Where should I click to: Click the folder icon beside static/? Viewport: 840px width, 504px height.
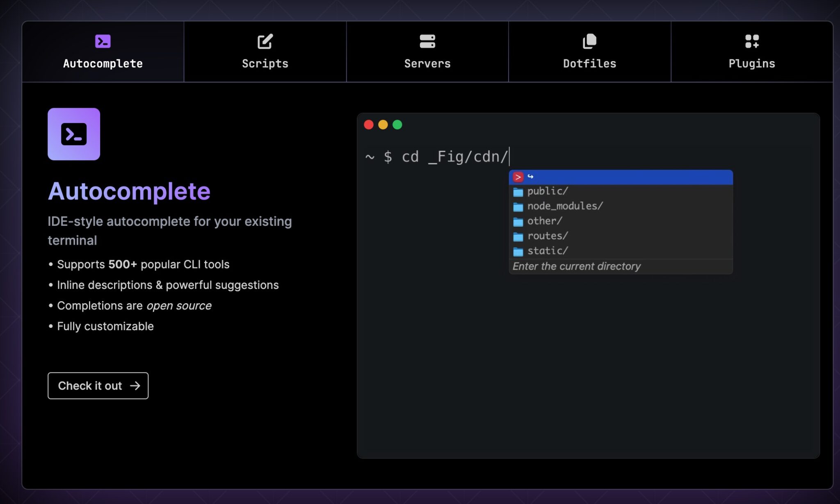518,251
